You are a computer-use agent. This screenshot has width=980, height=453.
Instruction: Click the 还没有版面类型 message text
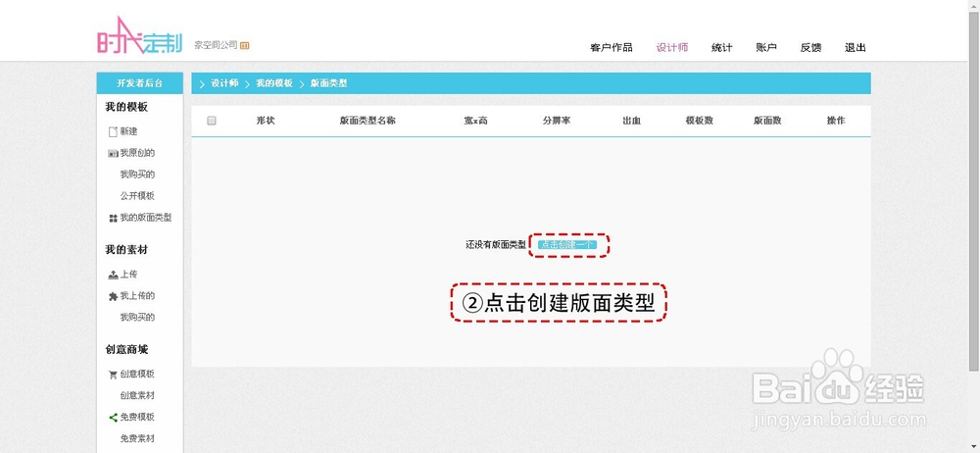(496, 245)
